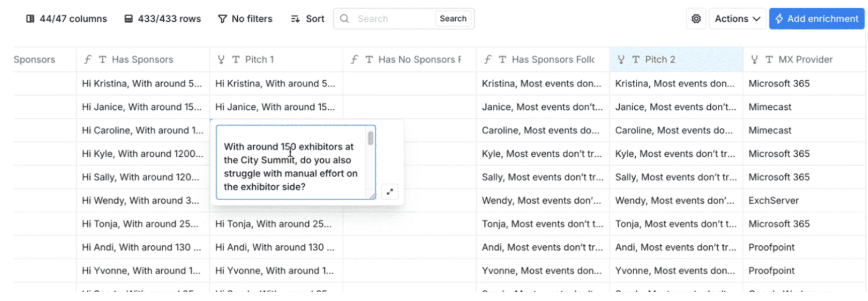Select Wendy's ExchServer MX Provider cell
868x301 pixels.
tap(805, 201)
